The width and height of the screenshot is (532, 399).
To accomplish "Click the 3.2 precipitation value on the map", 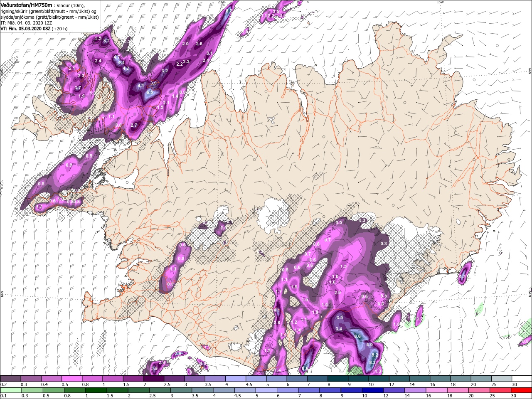I will (x=165, y=71).
